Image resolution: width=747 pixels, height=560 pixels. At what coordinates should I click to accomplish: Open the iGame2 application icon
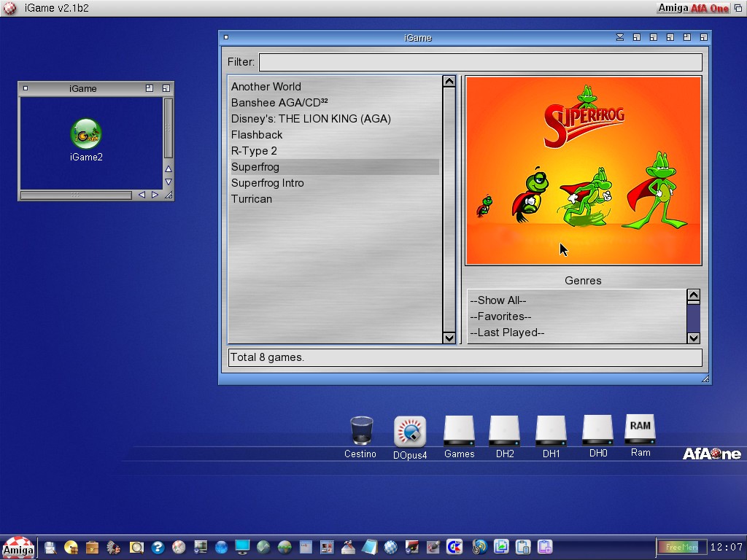pos(85,135)
